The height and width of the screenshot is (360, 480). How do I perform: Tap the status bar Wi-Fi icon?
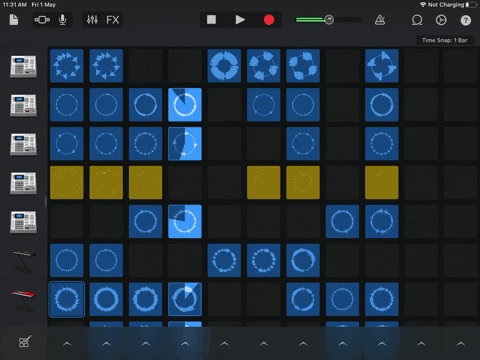pos(423,5)
